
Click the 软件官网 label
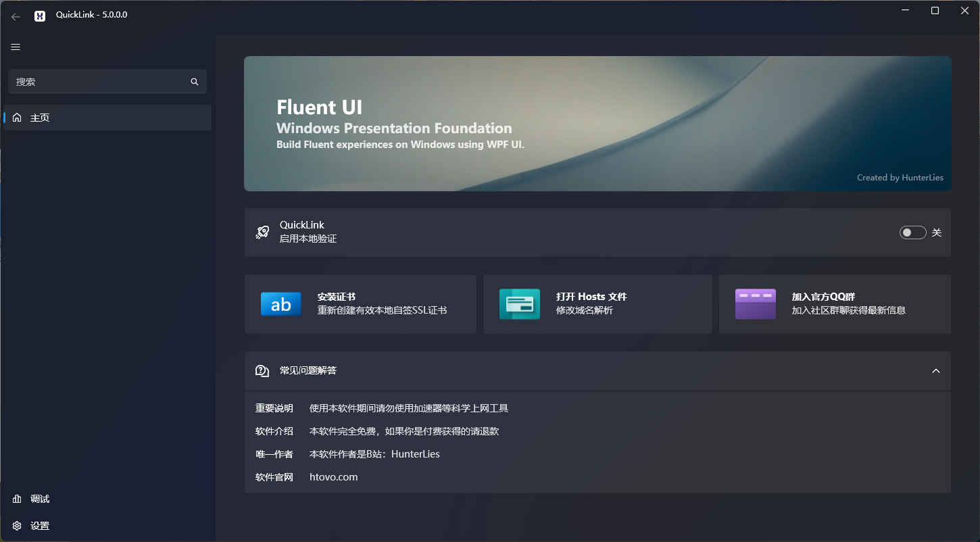274,477
